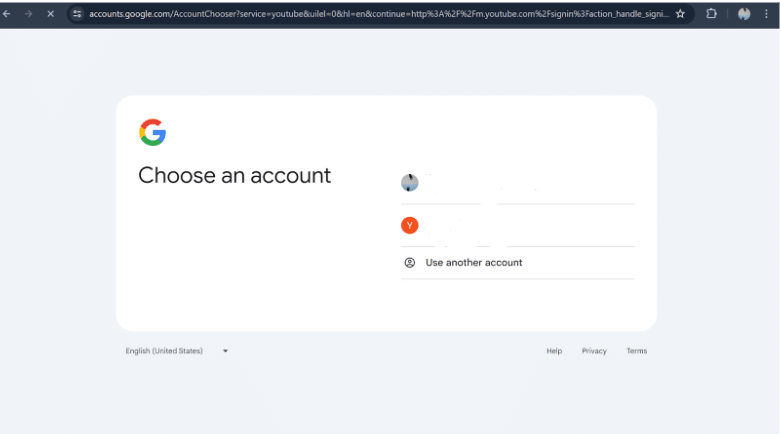Click the browser forward arrow

click(28, 14)
